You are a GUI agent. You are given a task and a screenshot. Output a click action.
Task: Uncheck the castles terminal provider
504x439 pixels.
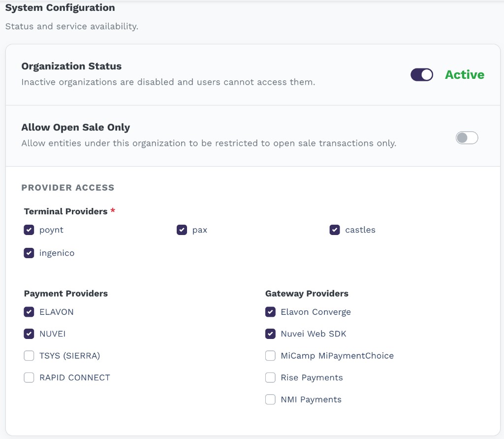click(x=335, y=230)
